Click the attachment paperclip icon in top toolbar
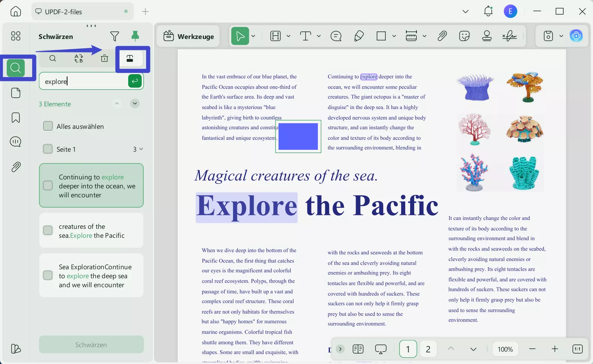 (x=442, y=36)
